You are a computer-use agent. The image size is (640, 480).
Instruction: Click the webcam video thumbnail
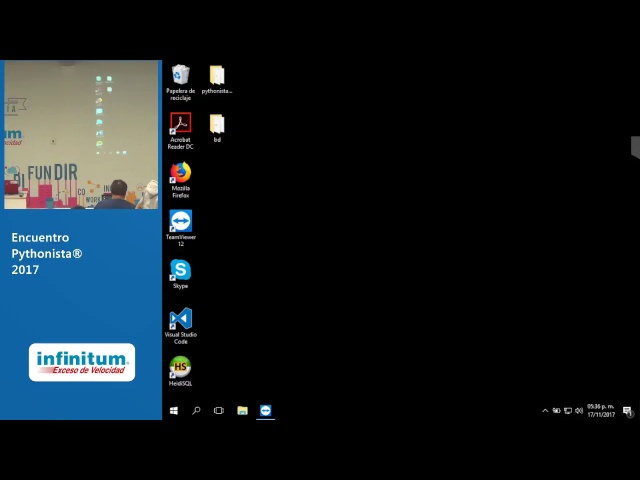pyautogui.click(x=81, y=135)
